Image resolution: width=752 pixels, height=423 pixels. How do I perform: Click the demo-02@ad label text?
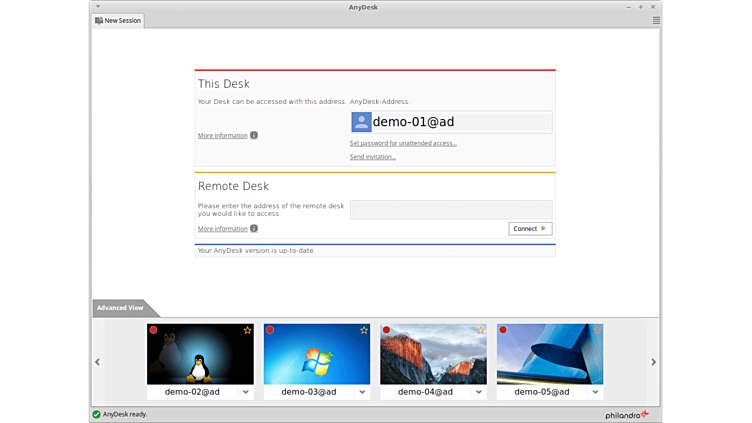[192, 392]
